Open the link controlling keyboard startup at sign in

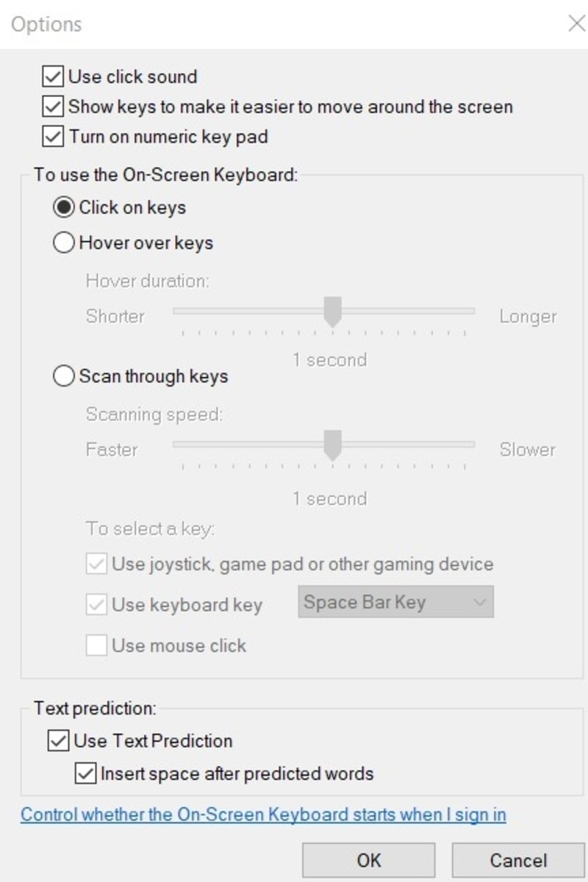point(263,814)
